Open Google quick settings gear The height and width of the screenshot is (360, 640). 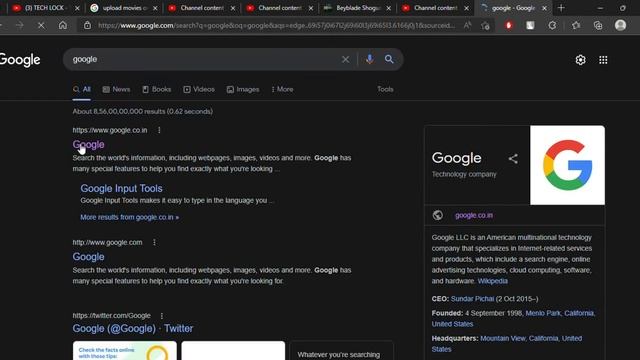pos(580,60)
